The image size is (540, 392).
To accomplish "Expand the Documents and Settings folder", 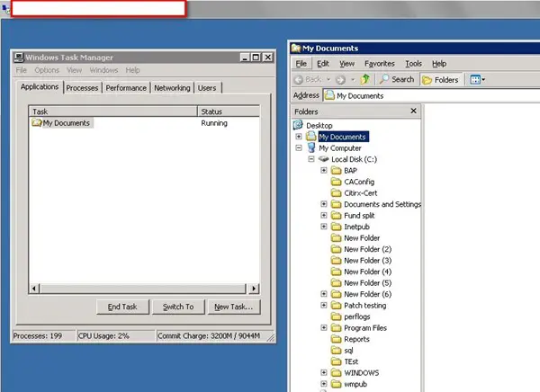I will [324, 204].
